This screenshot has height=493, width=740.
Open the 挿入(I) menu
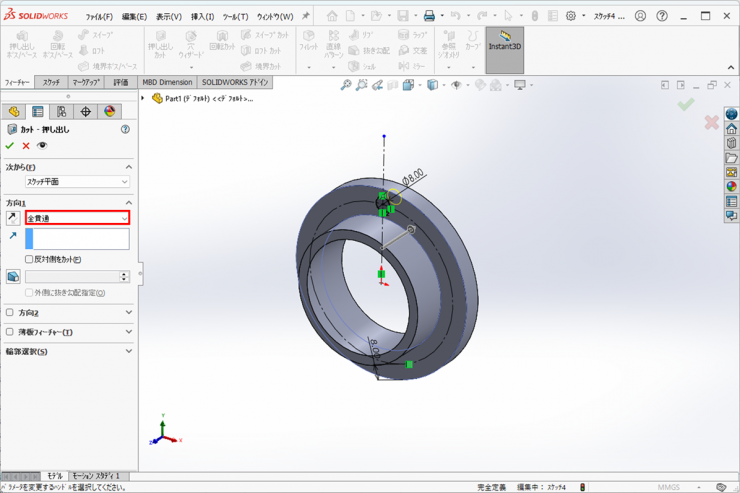click(x=202, y=17)
